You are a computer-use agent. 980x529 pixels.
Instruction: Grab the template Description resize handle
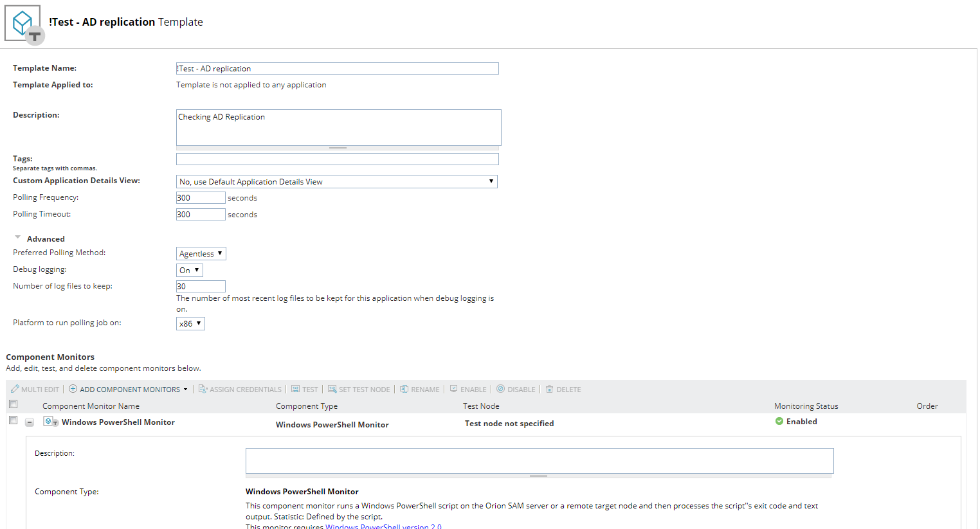[338, 148]
